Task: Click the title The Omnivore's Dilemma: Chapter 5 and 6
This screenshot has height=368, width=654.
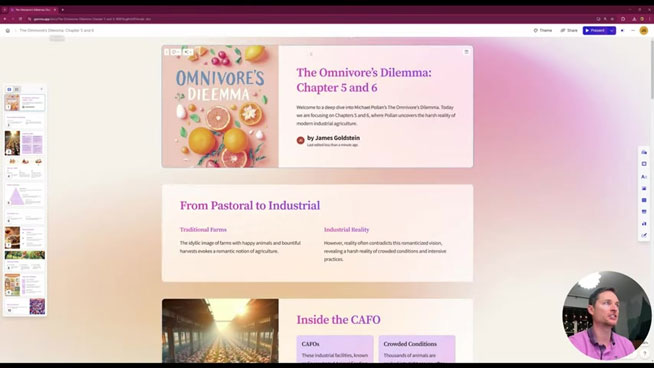Action: pyautogui.click(x=364, y=80)
